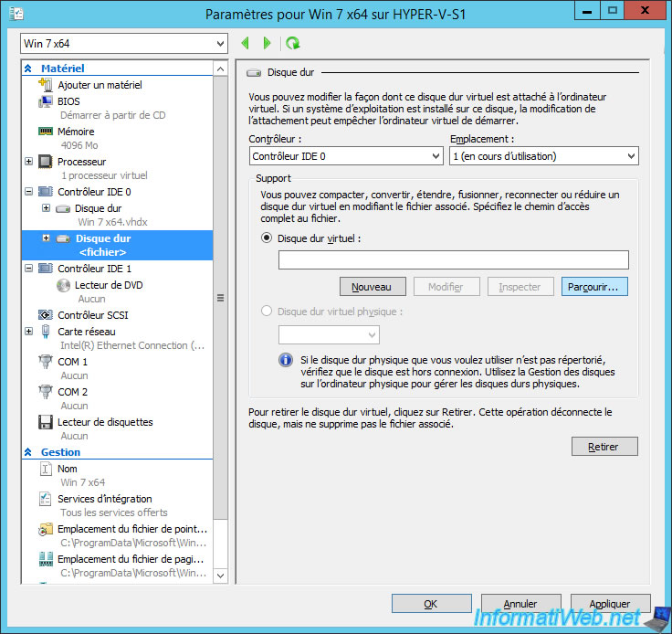Select Services d'intégration entry
Image resolution: width=672 pixels, height=634 pixels.
tap(105, 499)
